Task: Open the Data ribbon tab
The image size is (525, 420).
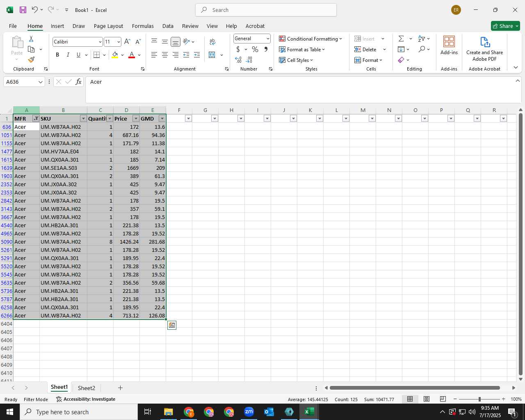Action: click(x=168, y=26)
